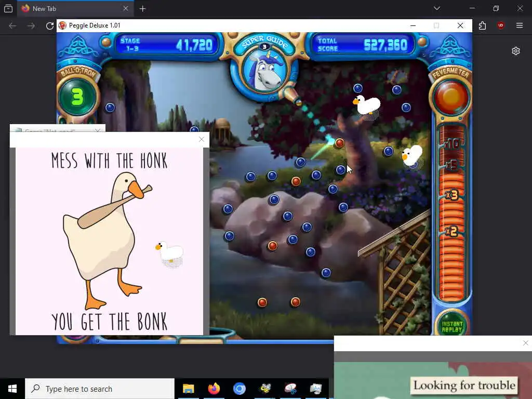This screenshot has height=399, width=532.
Task: Click the 'Looking for trouble' caption
Action: click(x=464, y=385)
